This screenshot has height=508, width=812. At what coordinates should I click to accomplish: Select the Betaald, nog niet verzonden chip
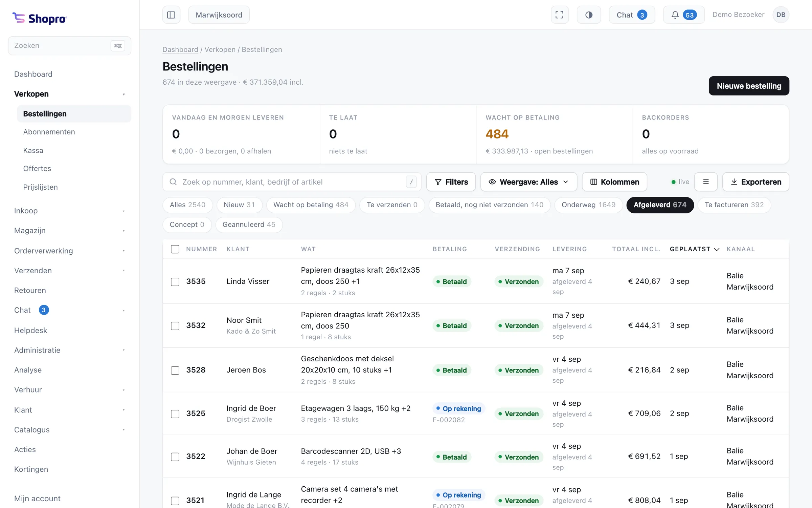[x=490, y=205]
